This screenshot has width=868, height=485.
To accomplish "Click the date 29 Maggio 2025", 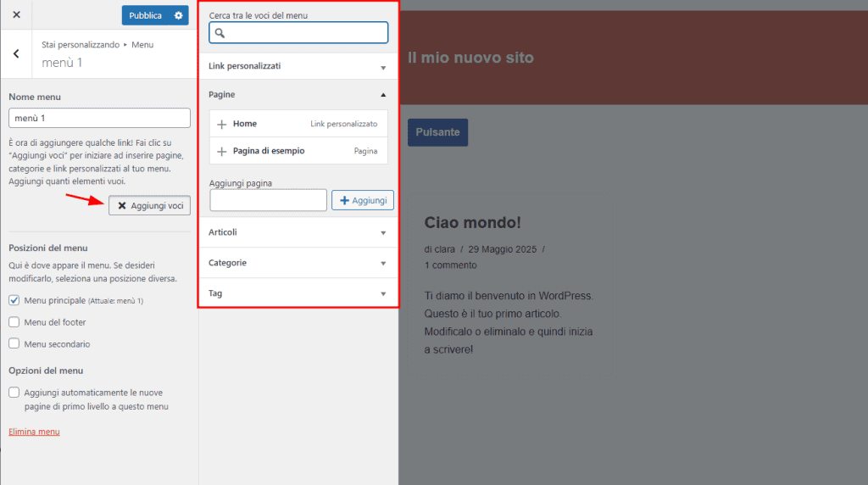I will [x=503, y=249].
